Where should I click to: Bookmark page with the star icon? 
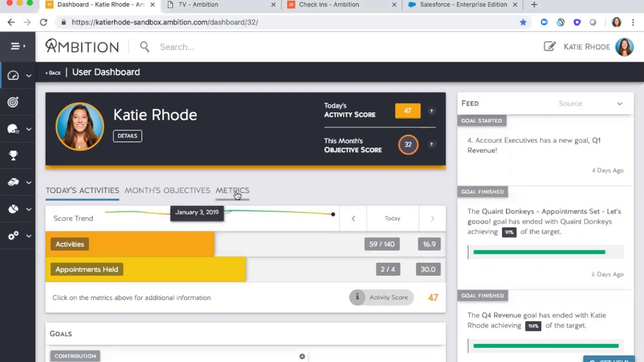click(x=523, y=22)
